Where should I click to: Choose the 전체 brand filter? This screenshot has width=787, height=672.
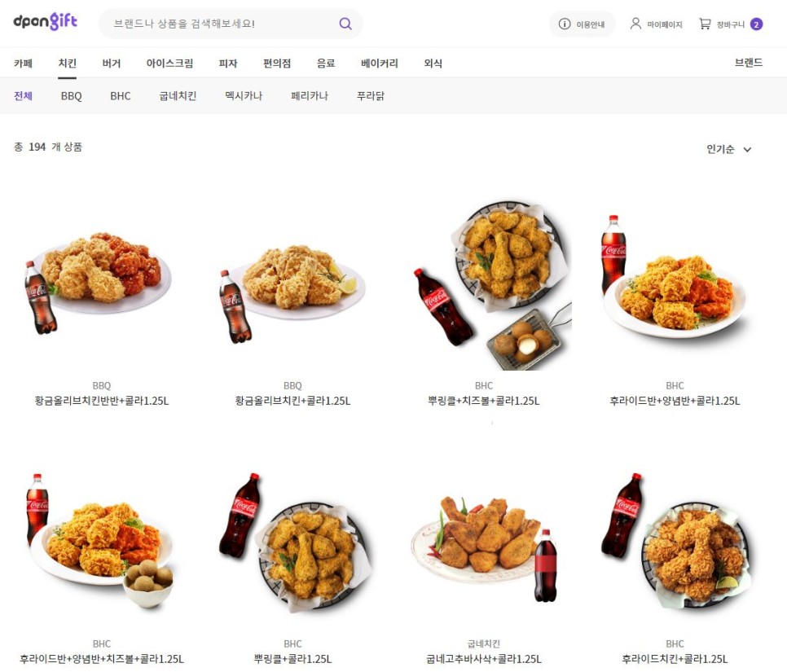23,96
